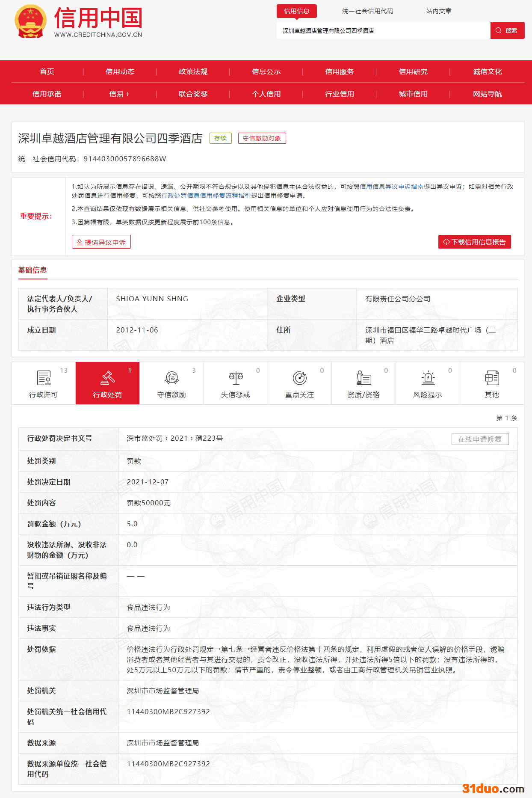Open the 信用信息异议申诉指南 link
The image size is (532, 798).
click(x=391, y=187)
